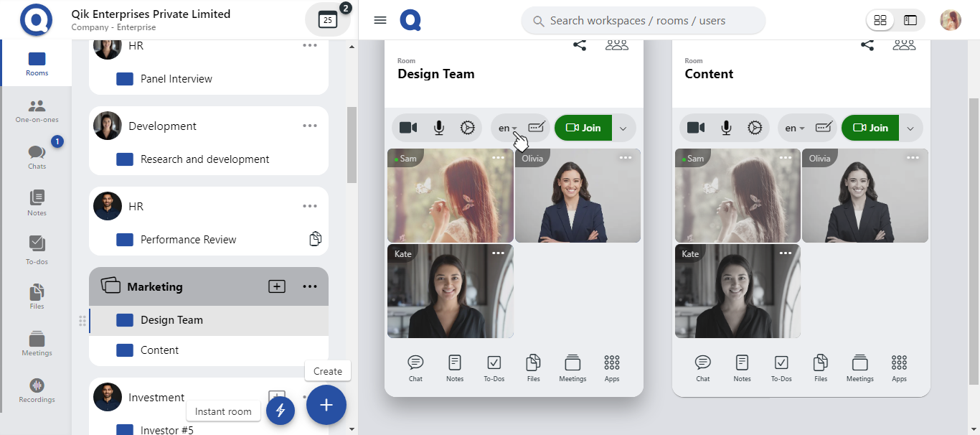Click the search workspaces input field
Screen dimensions: 980x435
click(x=646, y=21)
